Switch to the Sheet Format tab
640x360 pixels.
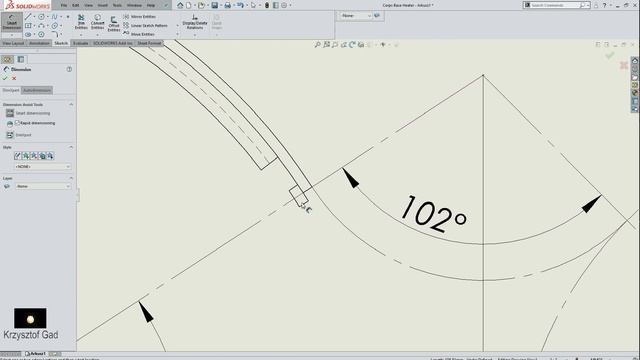coord(149,43)
